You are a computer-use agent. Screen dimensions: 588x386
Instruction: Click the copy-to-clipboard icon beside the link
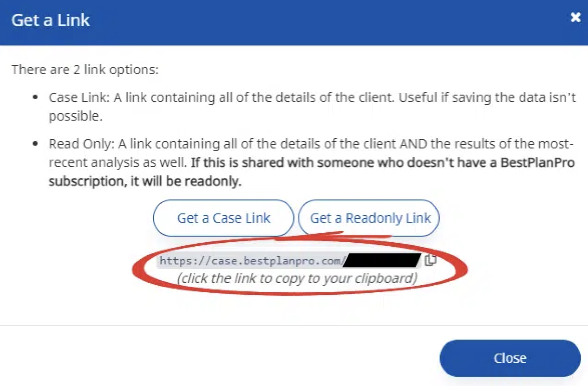click(x=431, y=260)
